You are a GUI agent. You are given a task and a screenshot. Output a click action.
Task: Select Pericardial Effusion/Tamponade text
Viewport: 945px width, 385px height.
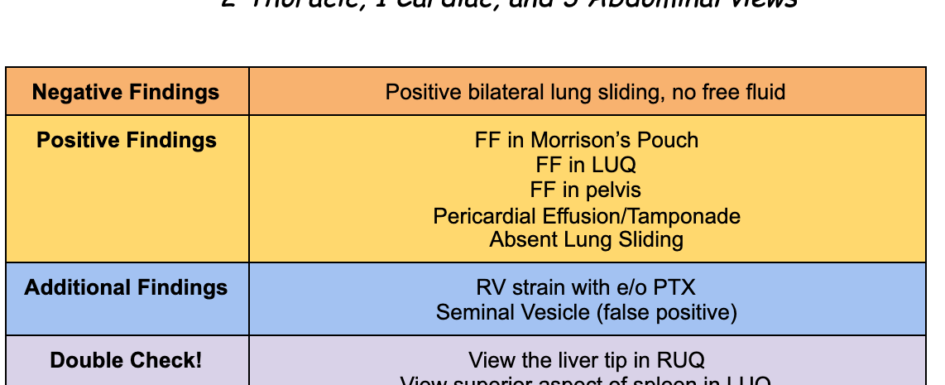pos(586,216)
